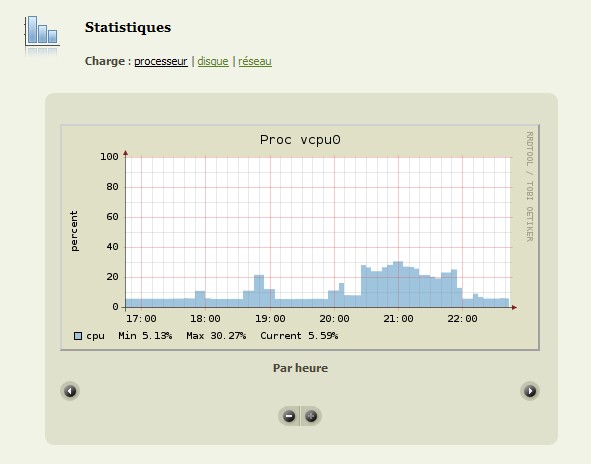
Task: Open the processeur load link
Action: 161,61
